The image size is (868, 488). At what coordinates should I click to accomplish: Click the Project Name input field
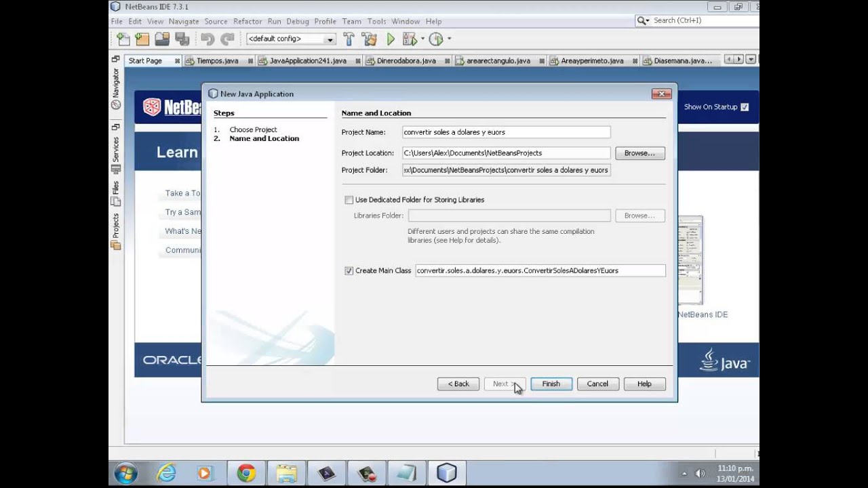tap(506, 132)
